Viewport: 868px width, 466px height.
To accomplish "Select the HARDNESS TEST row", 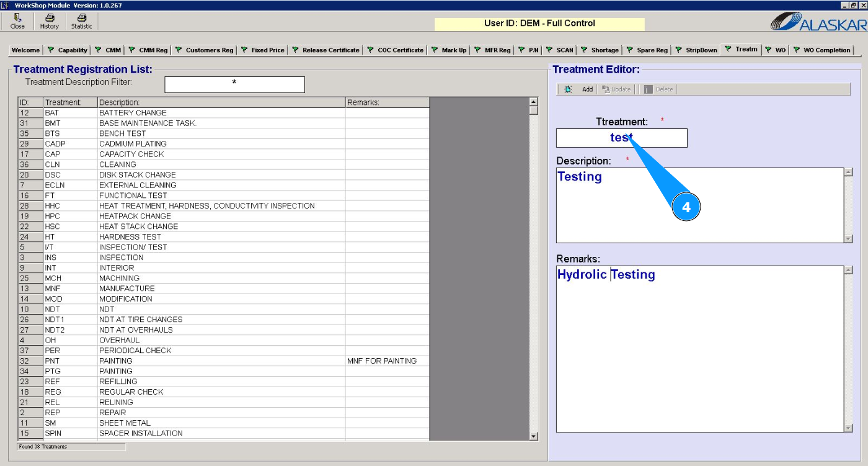I will [224, 237].
